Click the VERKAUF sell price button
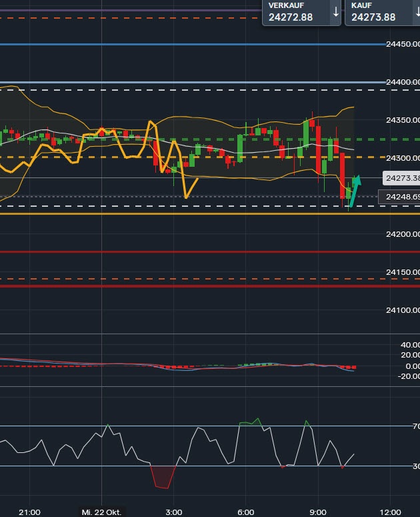Viewport: 420px width, 517px height. (x=293, y=13)
